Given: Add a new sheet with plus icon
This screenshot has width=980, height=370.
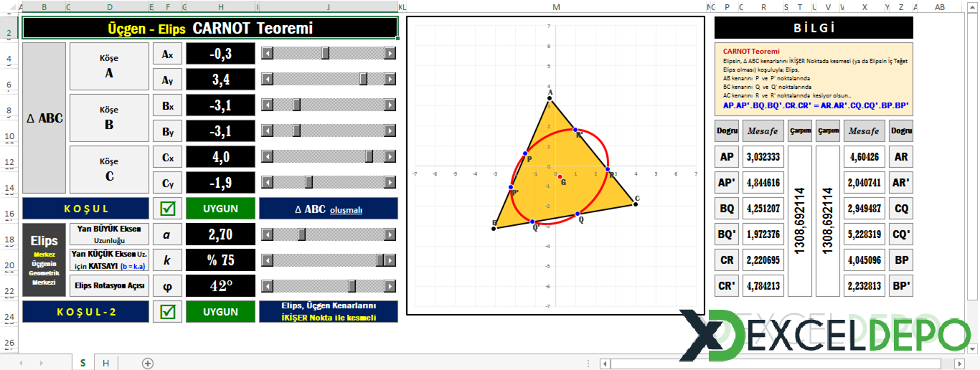Looking at the screenshot, I should (x=148, y=363).
